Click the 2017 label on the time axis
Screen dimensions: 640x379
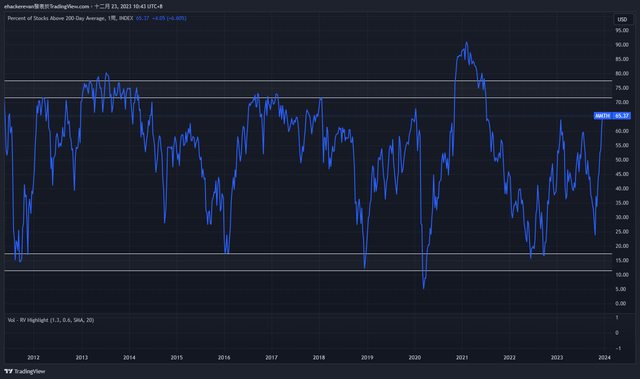pos(271,357)
